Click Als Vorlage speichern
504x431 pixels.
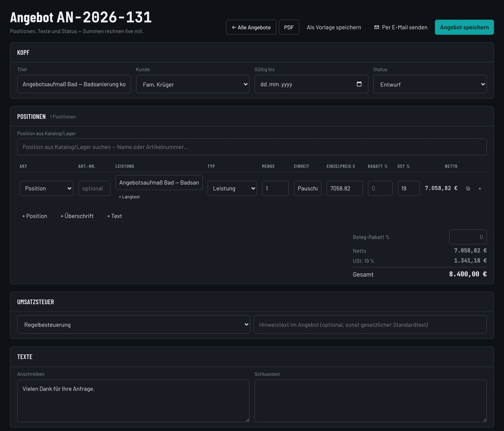click(334, 27)
